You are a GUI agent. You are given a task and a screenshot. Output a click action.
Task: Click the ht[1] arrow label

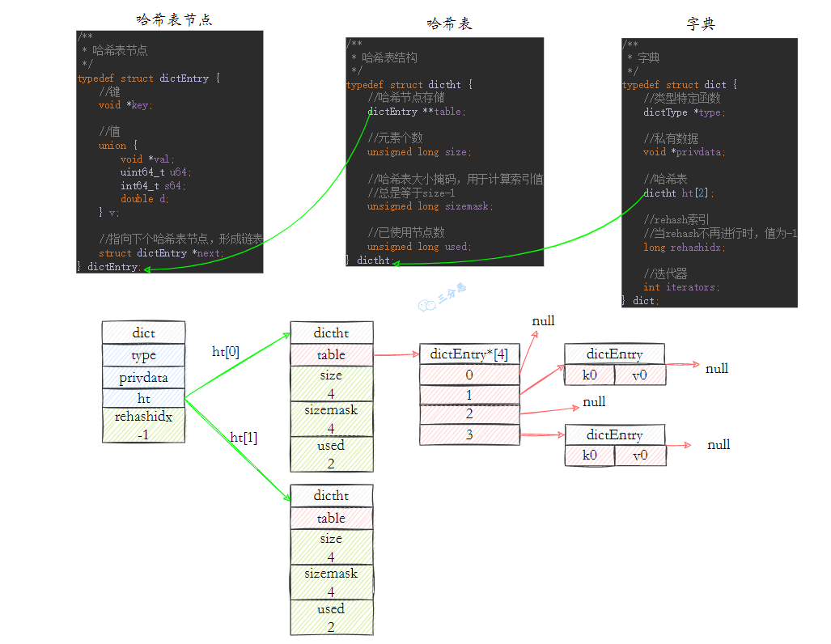click(244, 437)
